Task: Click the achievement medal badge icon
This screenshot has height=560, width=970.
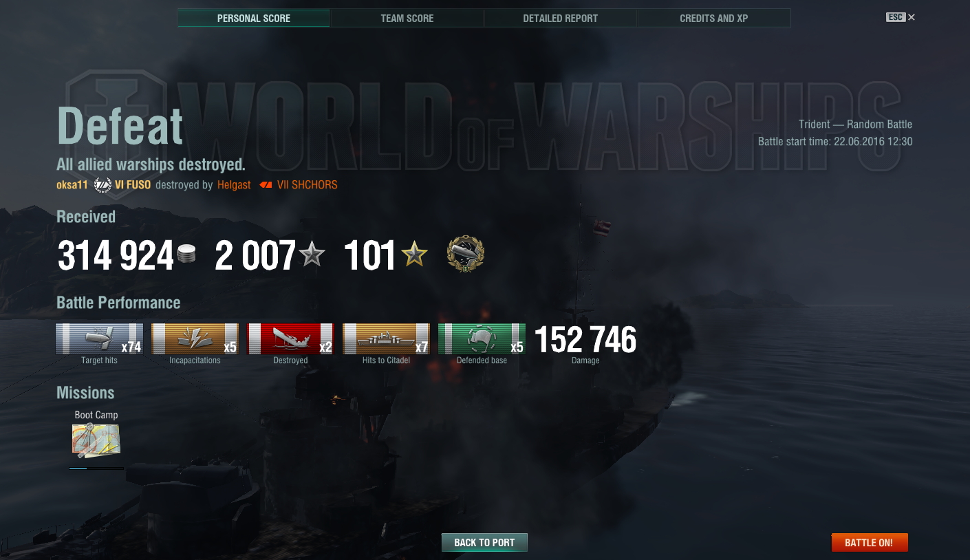Action: [466, 255]
